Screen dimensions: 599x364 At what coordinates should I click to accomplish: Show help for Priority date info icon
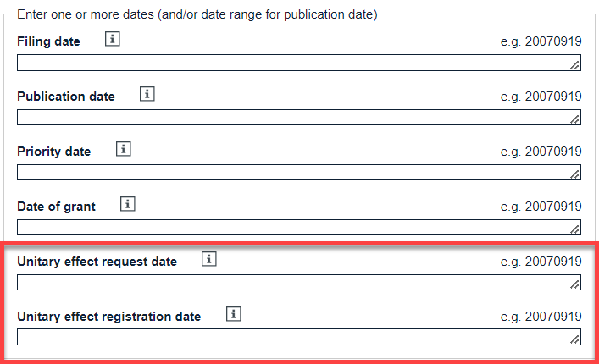click(x=123, y=150)
